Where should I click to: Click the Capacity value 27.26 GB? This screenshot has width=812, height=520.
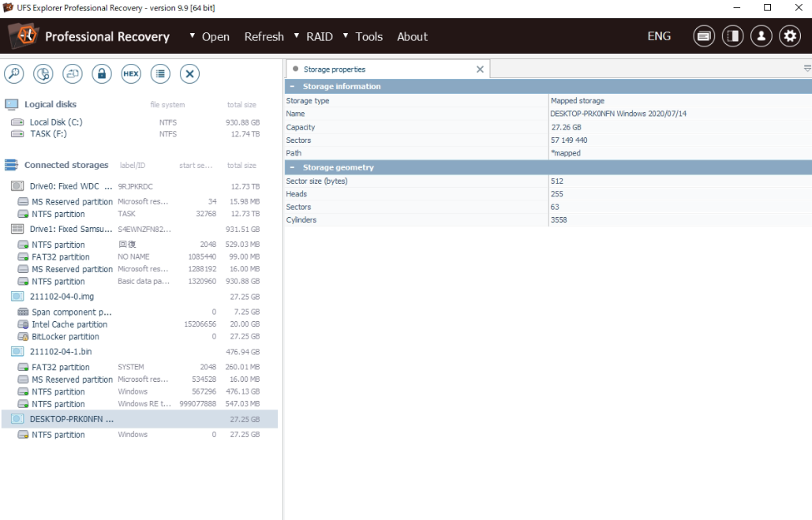pos(566,127)
